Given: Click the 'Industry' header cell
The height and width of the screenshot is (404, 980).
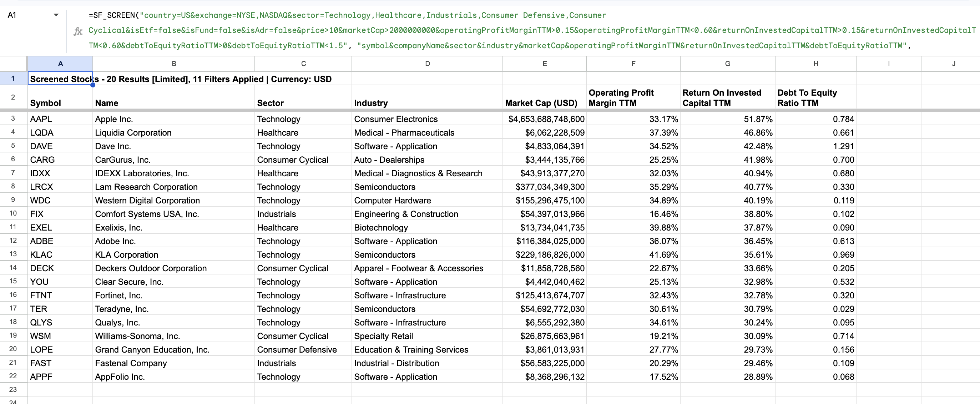Looking at the screenshot, I should [427, 97].
